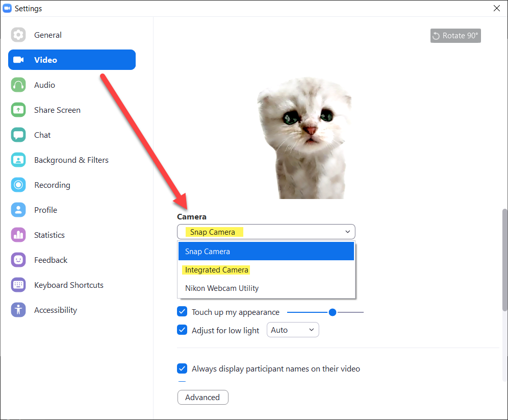
Task: Switch to the Profile settings tab
Action: tap(45, 210)
